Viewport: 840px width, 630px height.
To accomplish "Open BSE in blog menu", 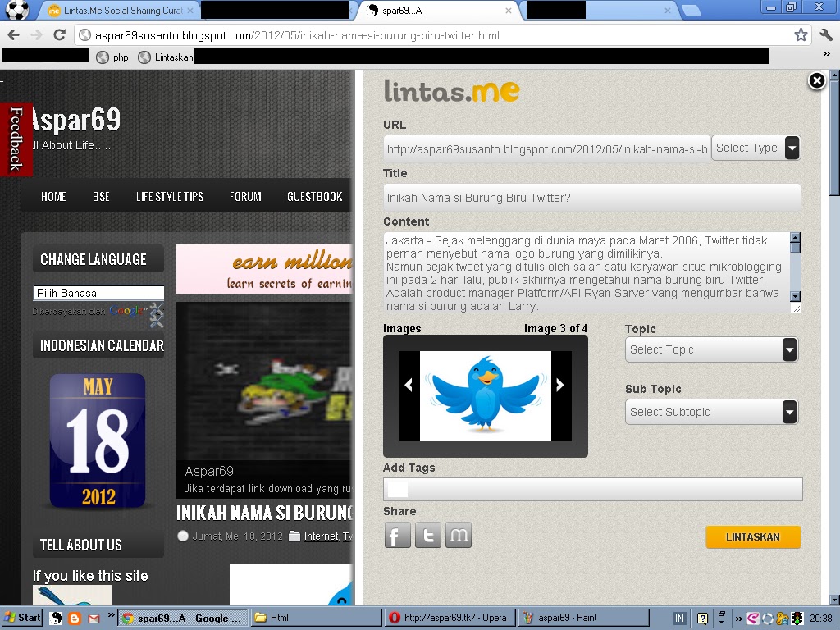I will 101,197.
